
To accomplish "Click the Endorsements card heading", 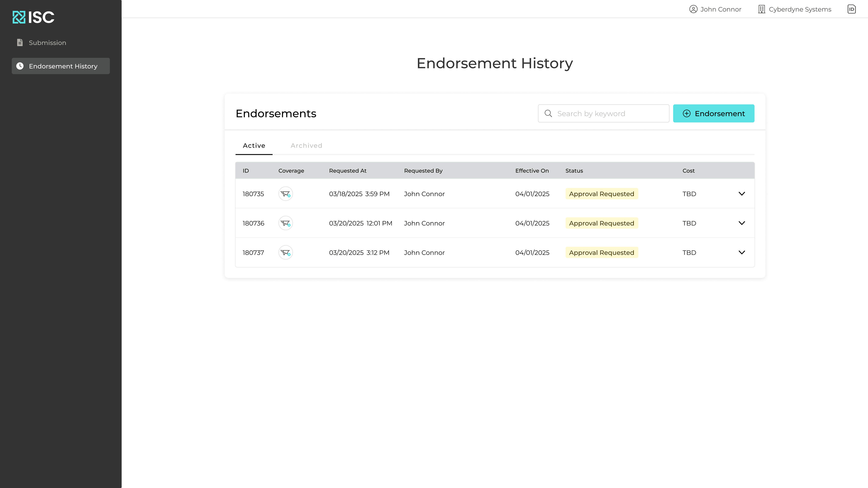I will [276, 114].
